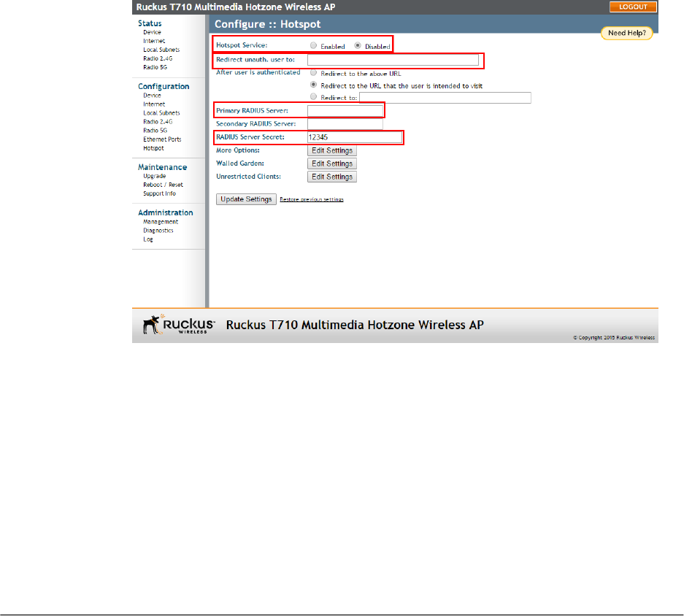The width and height of the screenshot is (684, 616).
Task: Choose Redirect to the above URL
Action: 313,73
